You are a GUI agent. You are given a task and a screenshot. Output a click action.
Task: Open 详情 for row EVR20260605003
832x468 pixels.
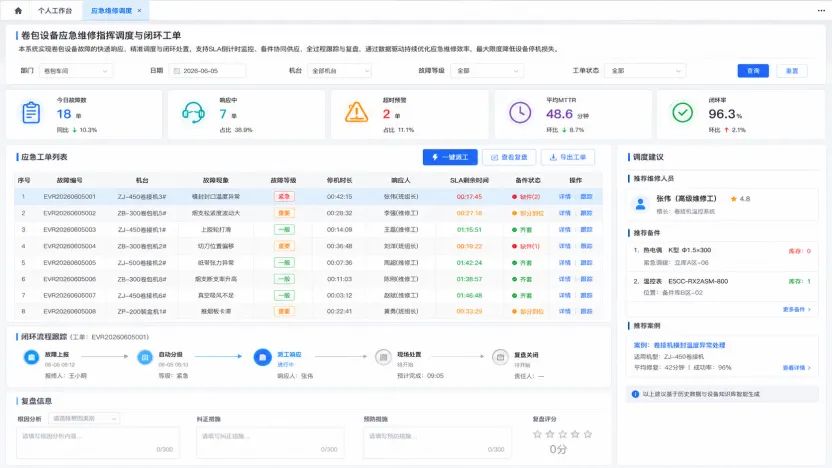pyautogui.click(x=565, y=229)
